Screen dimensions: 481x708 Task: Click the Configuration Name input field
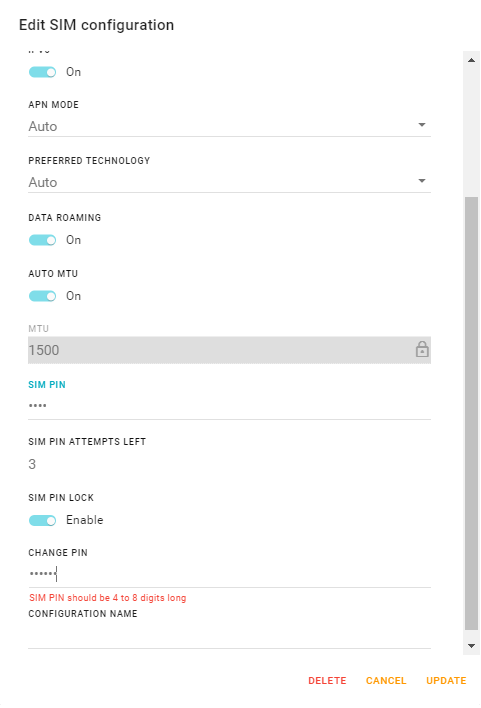[x=229, y=636]
